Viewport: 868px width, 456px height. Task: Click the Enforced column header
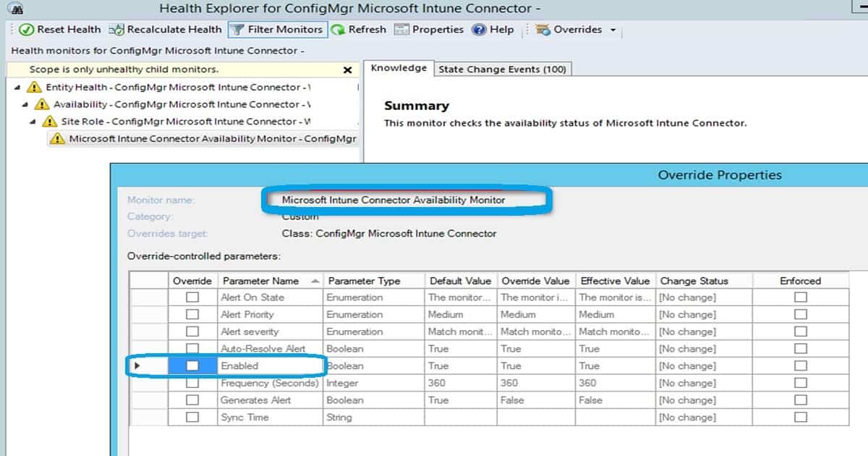pos(801,281)
